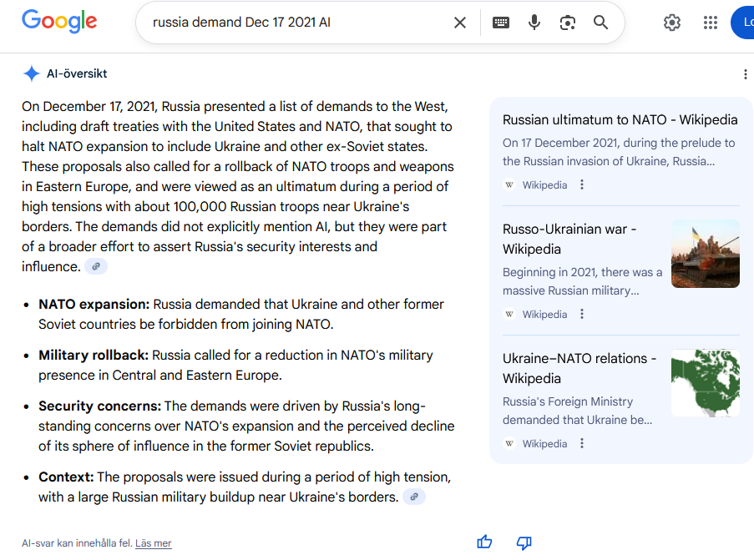The image size is (754, 560).
Task: Click Wikipedia favicon under Russian ultimatum card
Action: 509,184
